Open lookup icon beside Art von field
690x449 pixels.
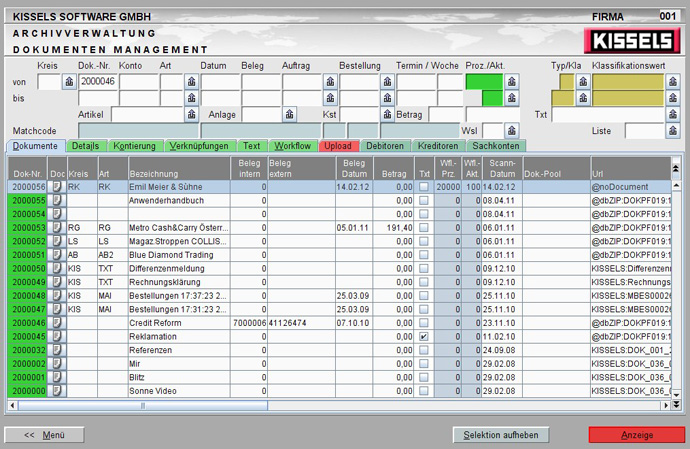[x=191, y=82]
